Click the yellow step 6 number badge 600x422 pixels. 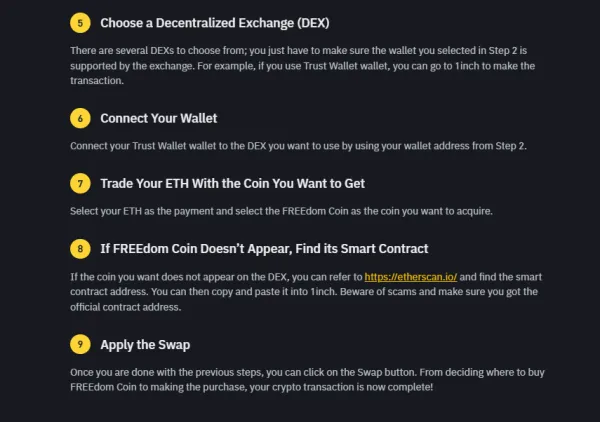81,118
